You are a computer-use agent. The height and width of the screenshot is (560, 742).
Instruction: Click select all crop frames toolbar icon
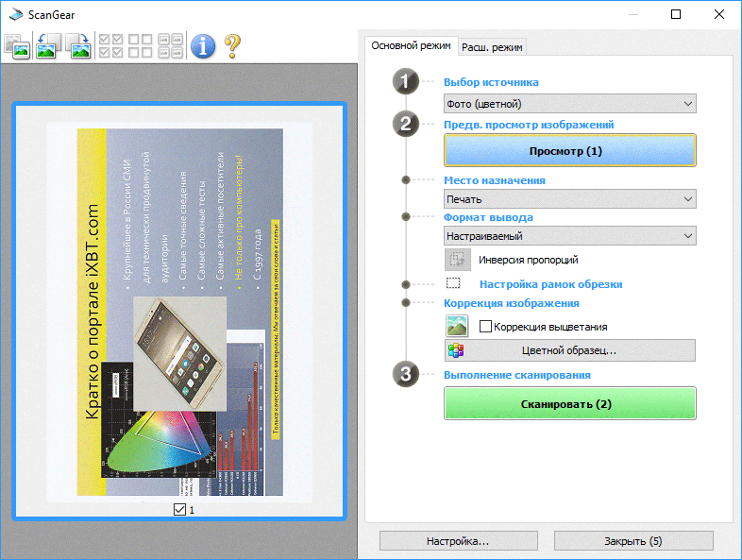pos(170,46)
